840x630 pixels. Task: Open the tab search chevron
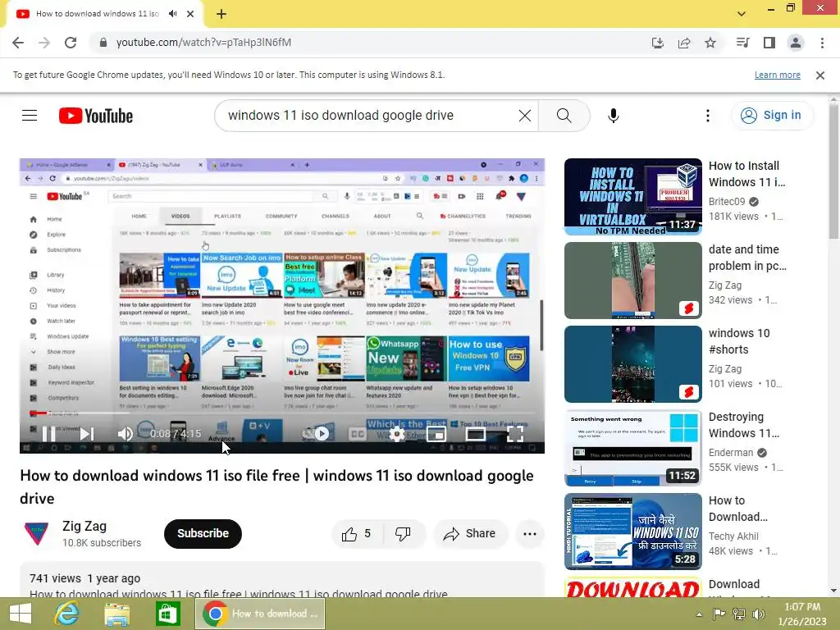[x=742, y=14]
